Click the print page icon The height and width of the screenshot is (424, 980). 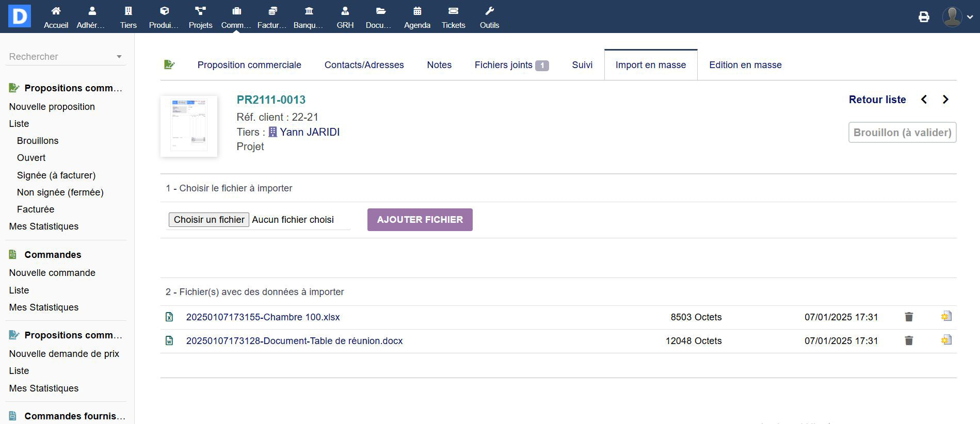point(924,17)
